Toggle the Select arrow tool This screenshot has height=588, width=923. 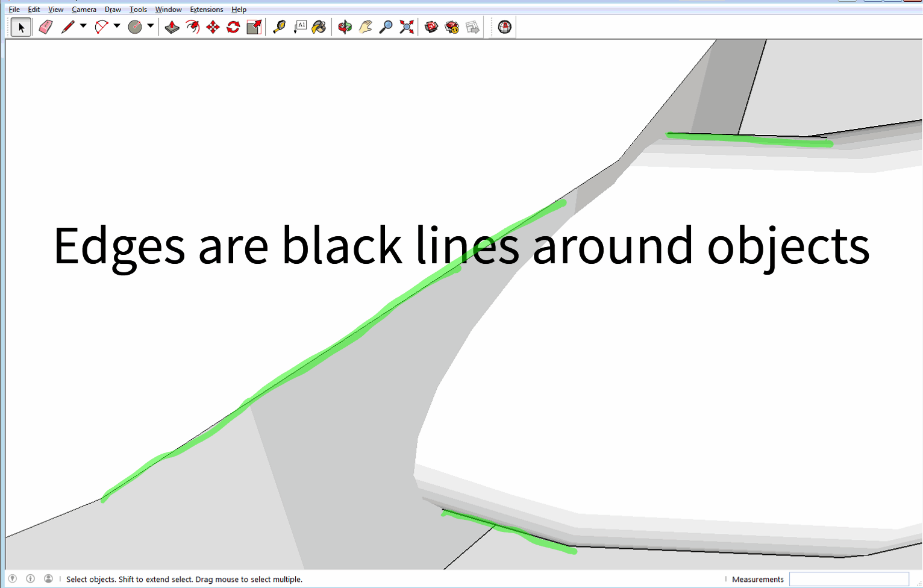point(21,27)
